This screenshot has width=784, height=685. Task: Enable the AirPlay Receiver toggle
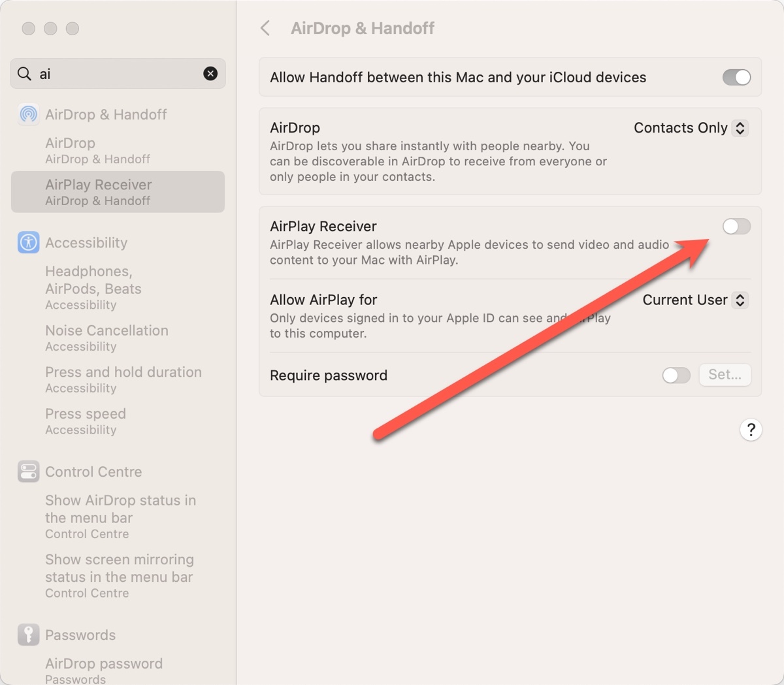tap(736, 227)
